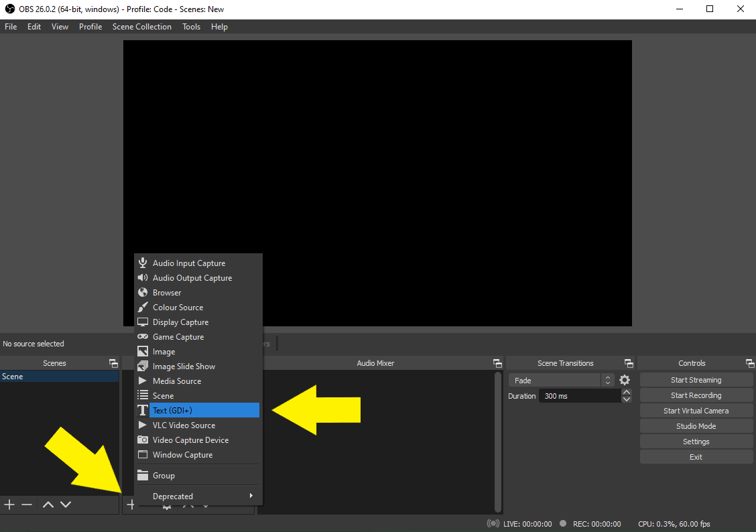Open the Fade transition dropdown

(x=561, y=380)
